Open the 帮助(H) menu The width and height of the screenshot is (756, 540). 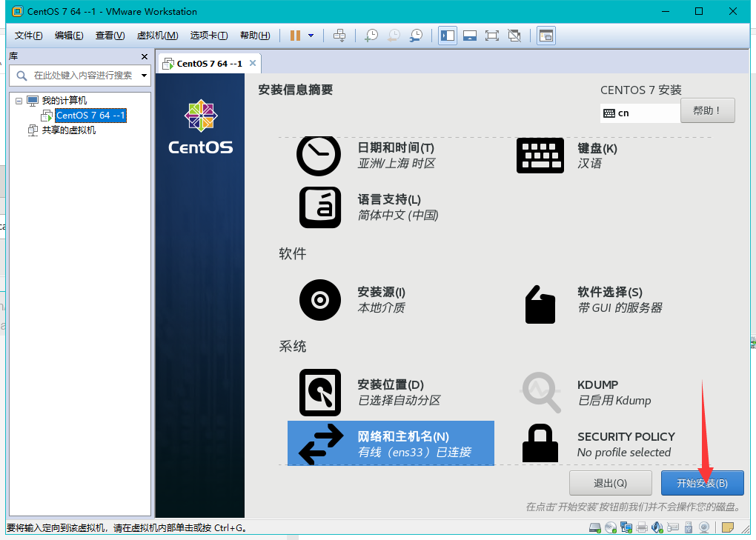[x=255, y=36]
